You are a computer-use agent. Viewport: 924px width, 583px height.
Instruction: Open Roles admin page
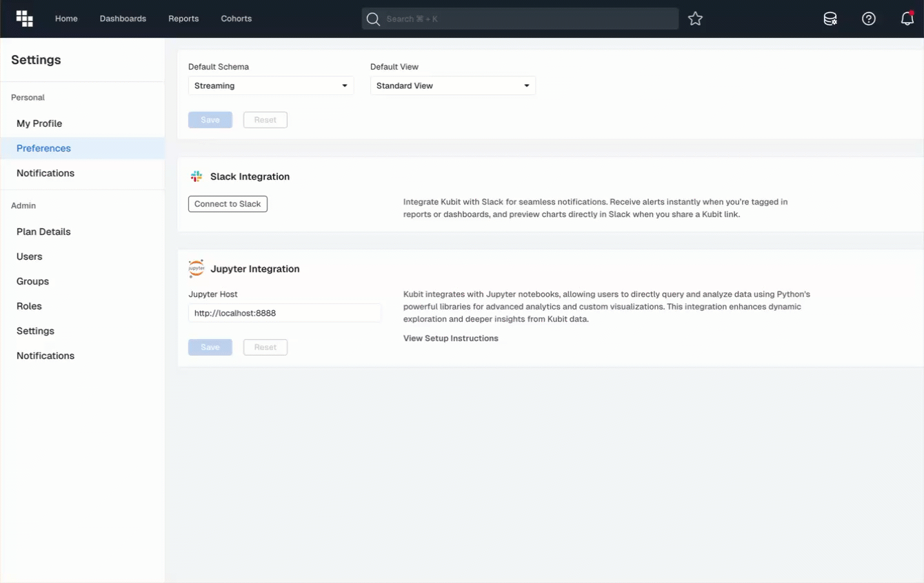coord(82,306)
